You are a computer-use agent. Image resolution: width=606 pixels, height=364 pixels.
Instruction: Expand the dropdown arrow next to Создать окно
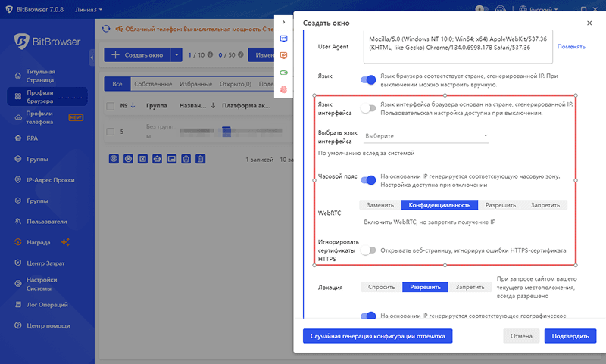tap(176, 55)
